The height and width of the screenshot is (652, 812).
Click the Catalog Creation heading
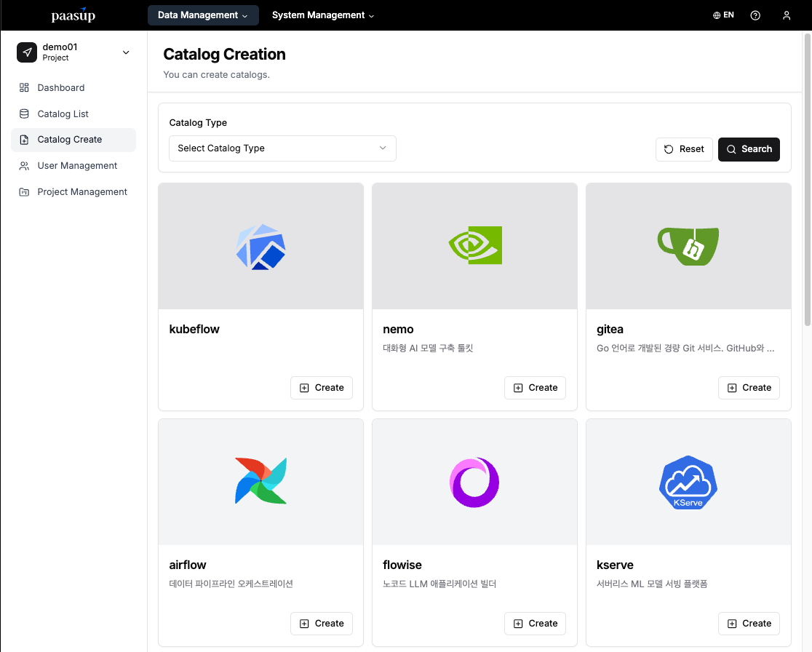(224, 55)
